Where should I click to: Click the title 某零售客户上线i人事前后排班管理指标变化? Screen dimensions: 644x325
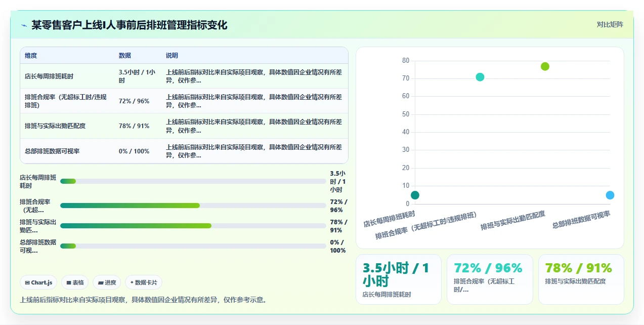(130, 25)
